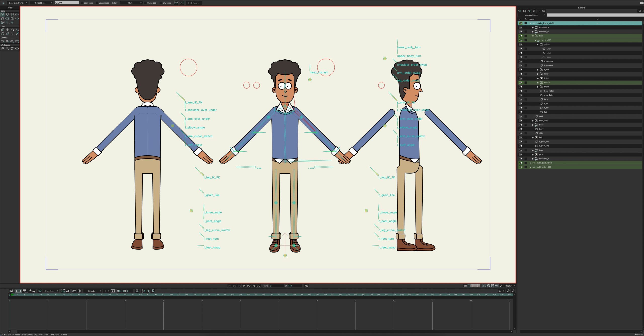Select the Bone Strength tool
Image resolution: width=644 pixels, height=336 pixels.
pyautogui.click(x=7, y=18)
